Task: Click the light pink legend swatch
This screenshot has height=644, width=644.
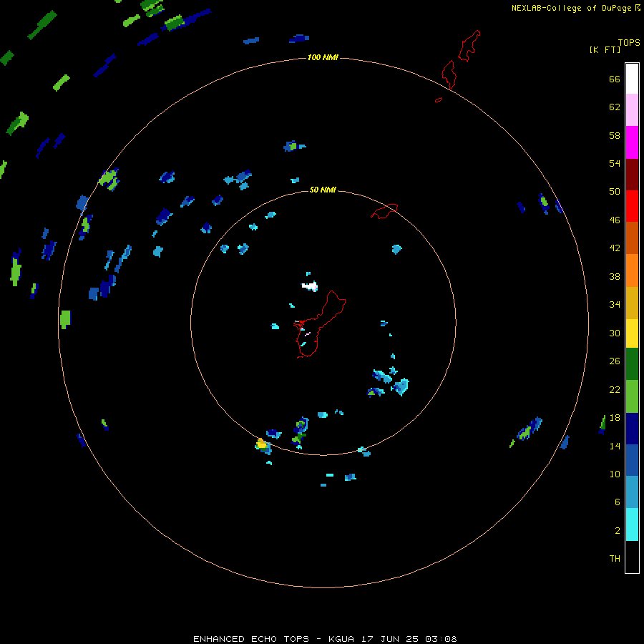Action: coord(632,110)
